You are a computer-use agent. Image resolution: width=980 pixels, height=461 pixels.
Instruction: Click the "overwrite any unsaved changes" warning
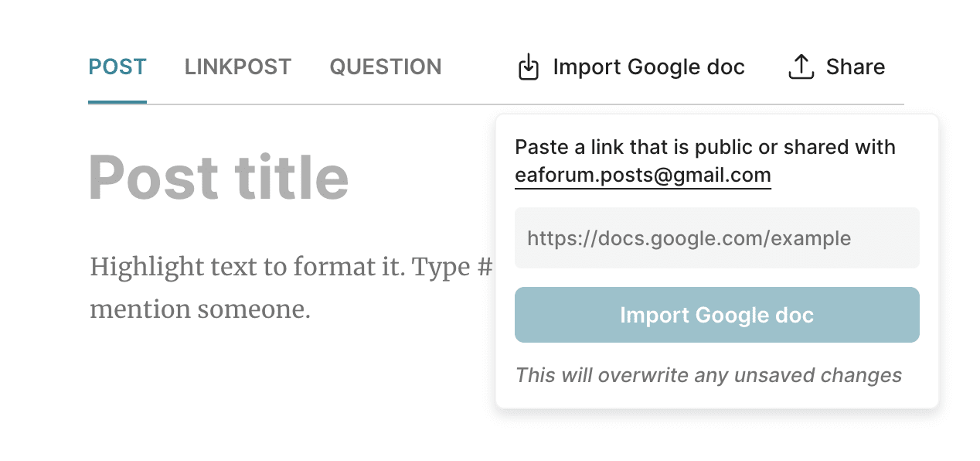tap(708, 375)
